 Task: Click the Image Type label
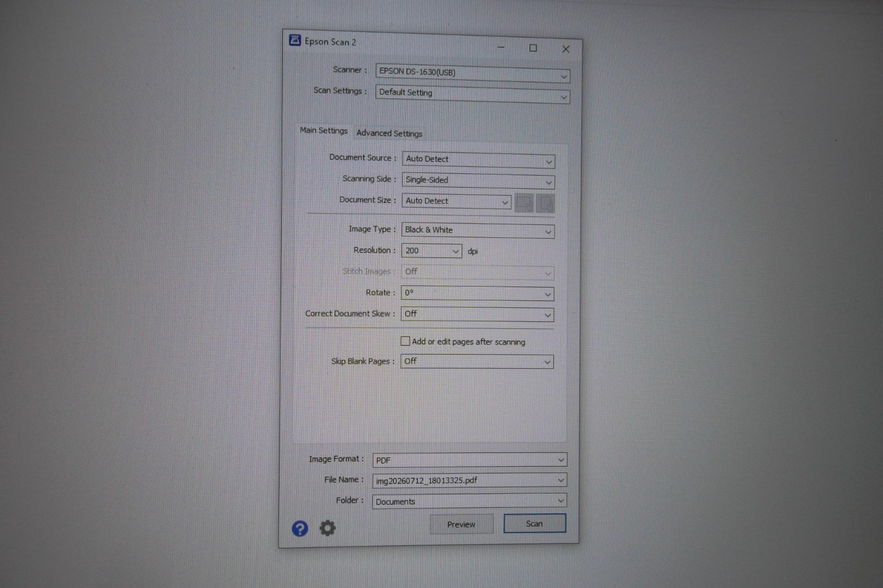372,229
